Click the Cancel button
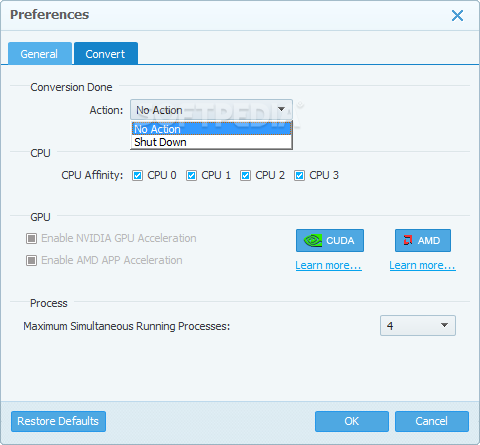 pyautogui.click(x=432, y=421)
